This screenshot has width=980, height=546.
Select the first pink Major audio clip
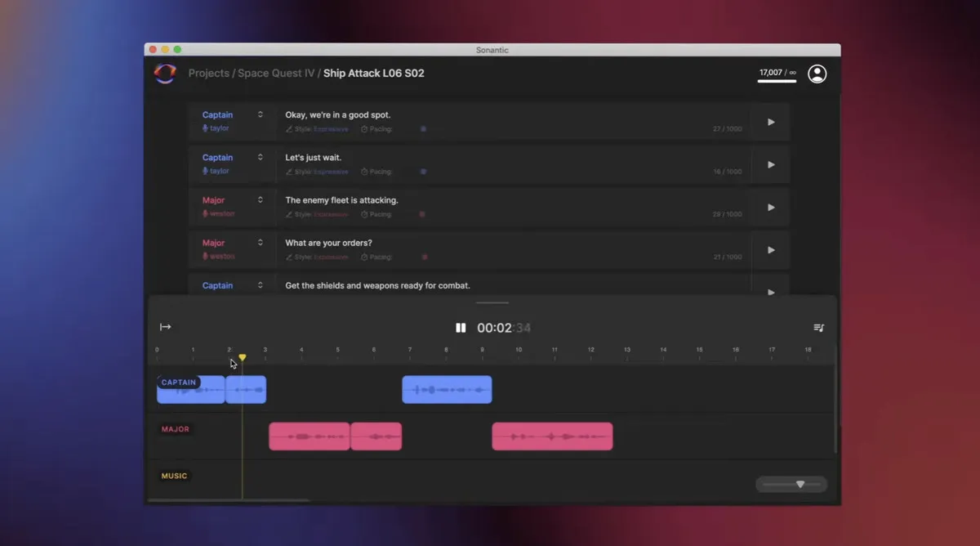point(310,436)
